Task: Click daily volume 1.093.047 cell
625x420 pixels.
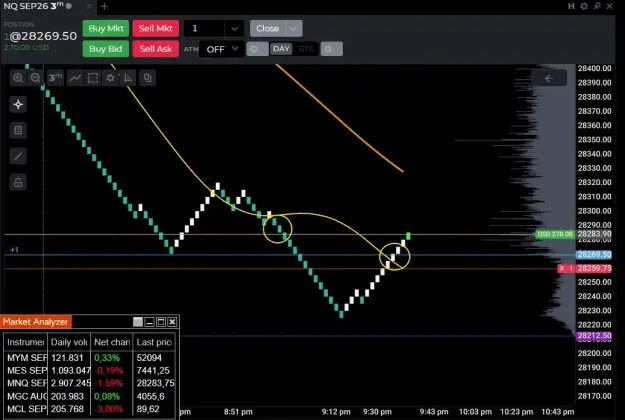Action: [x=71, y=371]
